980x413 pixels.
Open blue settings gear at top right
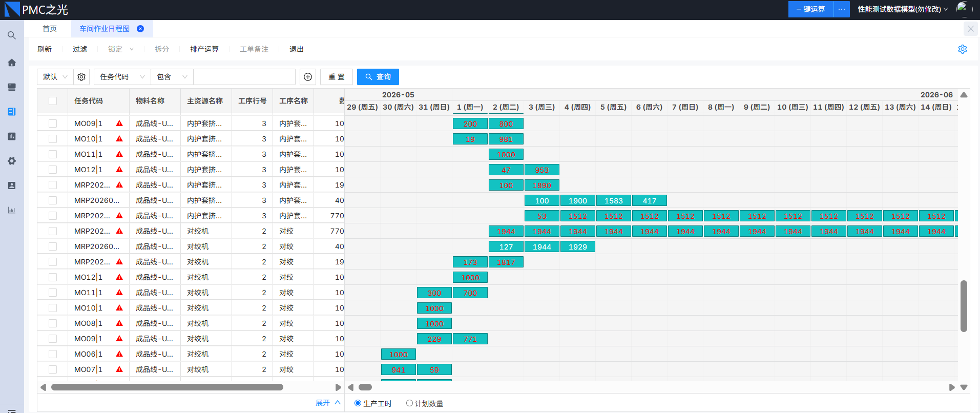click(x=963, y=49)
